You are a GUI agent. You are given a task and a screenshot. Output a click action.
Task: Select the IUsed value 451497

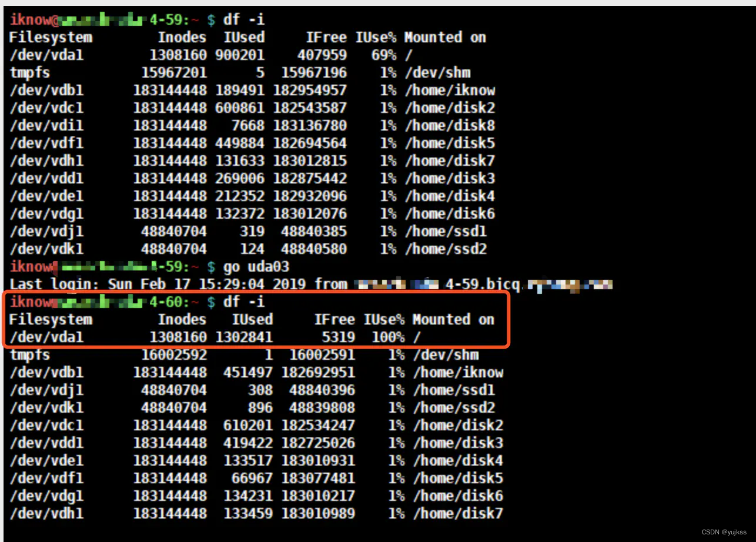tap(248, 373)
